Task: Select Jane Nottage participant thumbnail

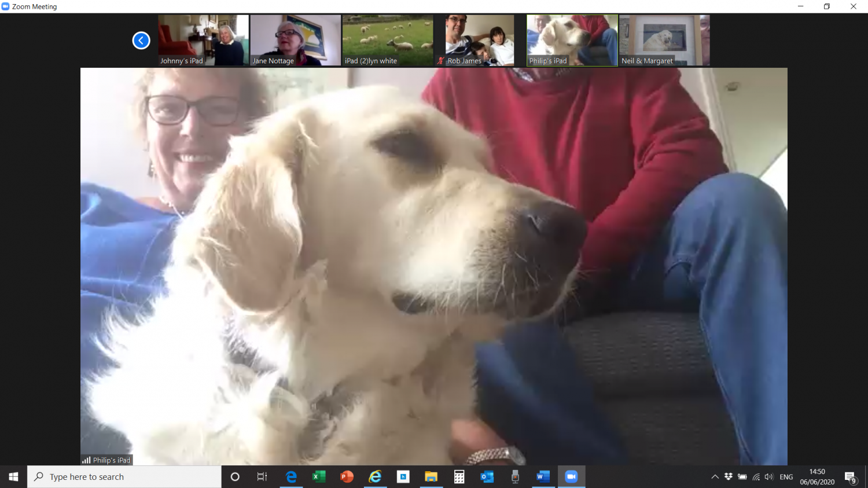Action: [296, 40]
